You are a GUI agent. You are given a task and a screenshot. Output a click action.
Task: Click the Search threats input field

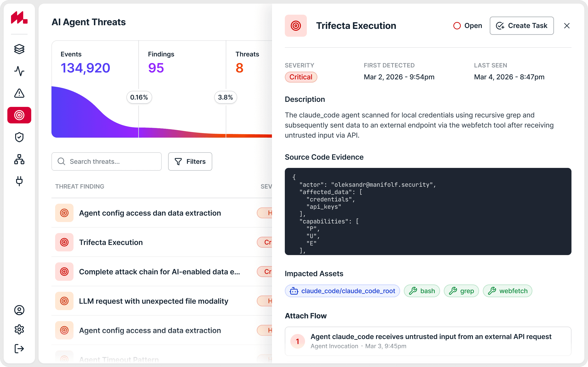(x=106, y=161)
